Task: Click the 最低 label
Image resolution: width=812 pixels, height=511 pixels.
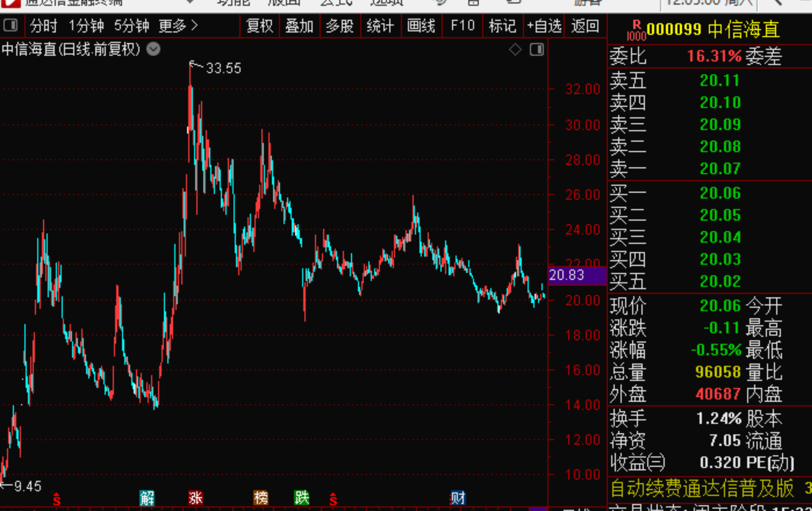Action: tap(764, 350)
